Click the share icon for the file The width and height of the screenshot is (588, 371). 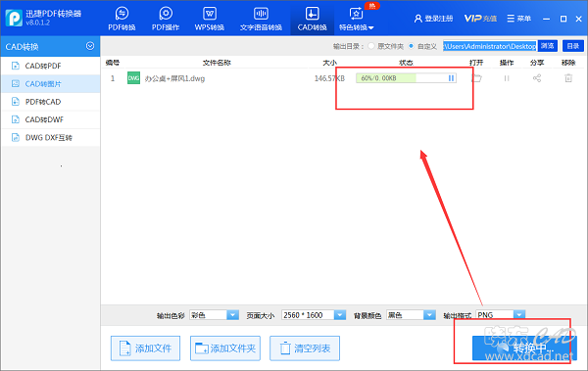(x=537, y=78)
